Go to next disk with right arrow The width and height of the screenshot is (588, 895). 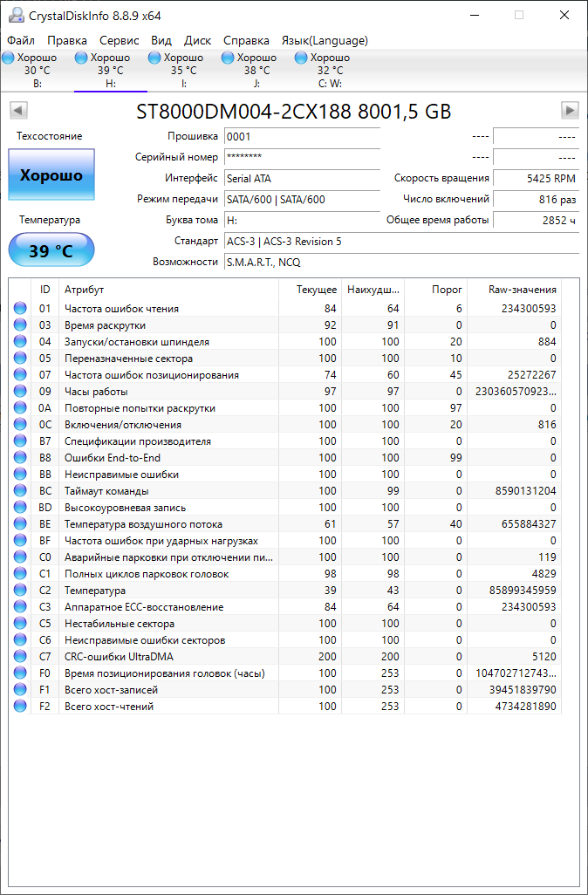[570, 110]
